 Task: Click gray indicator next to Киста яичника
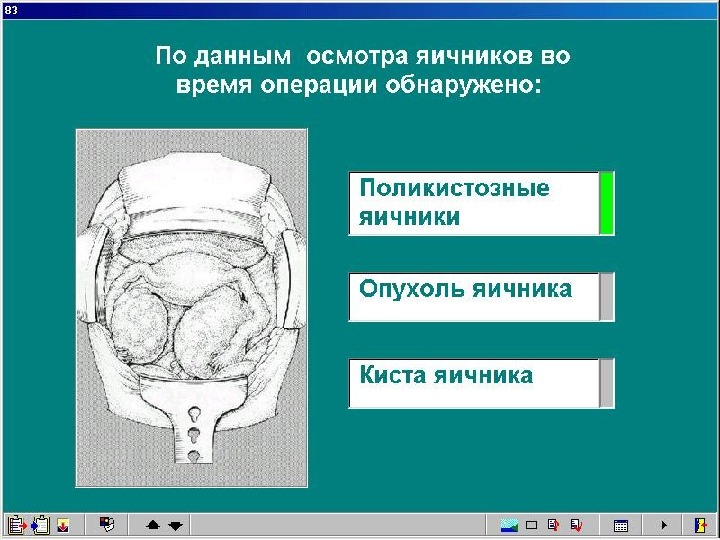tap(607, 383)
